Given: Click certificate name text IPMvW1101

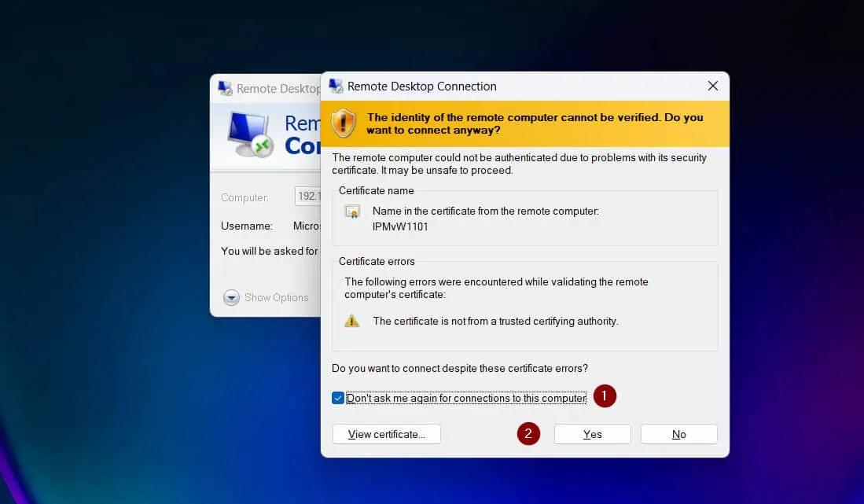Looking at the screenshot, I should click(400, 227).
